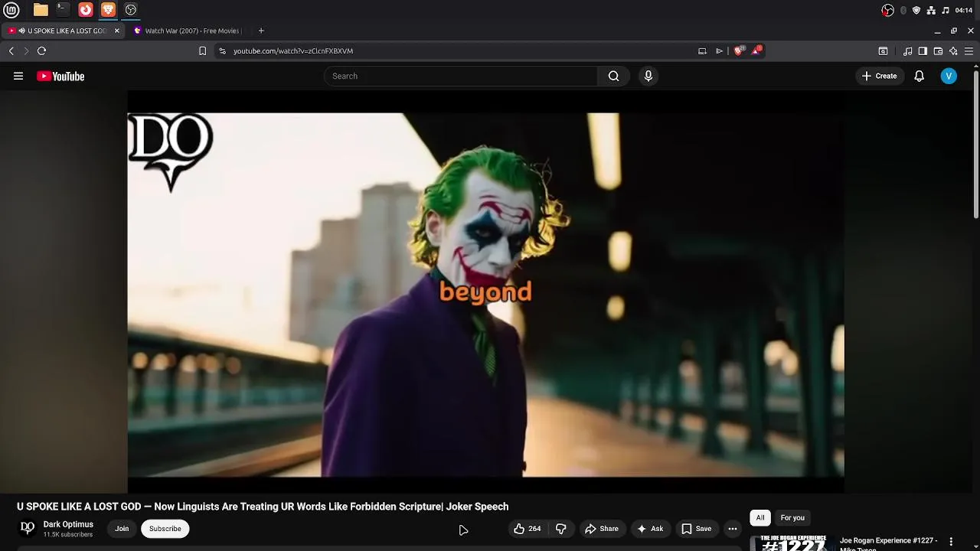The height and width of the screenshot is (551, 980).
Task: Click the cast screen icon in address bar
Action: (702, 51)
